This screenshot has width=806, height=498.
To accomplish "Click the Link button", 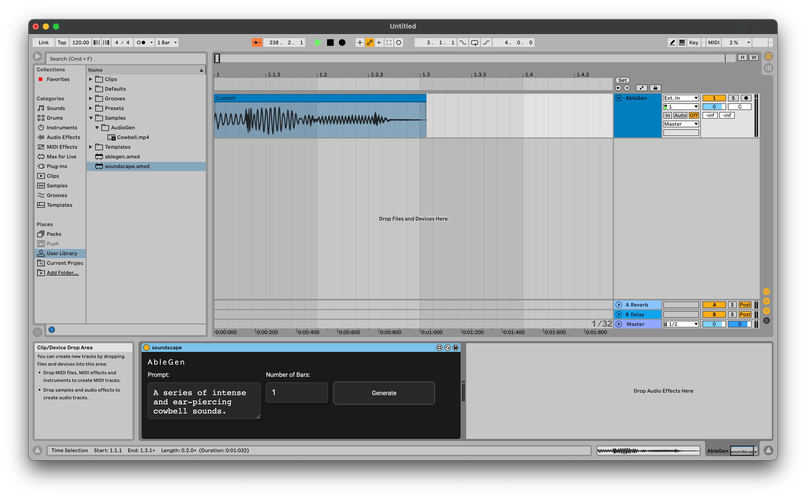I will point(44,43).
